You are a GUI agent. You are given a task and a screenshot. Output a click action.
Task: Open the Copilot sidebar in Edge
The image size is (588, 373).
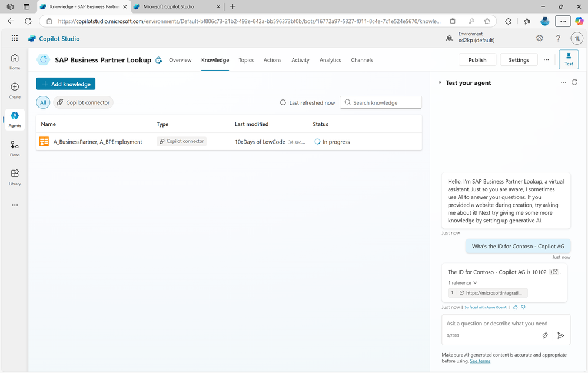(x=579, y=21)
